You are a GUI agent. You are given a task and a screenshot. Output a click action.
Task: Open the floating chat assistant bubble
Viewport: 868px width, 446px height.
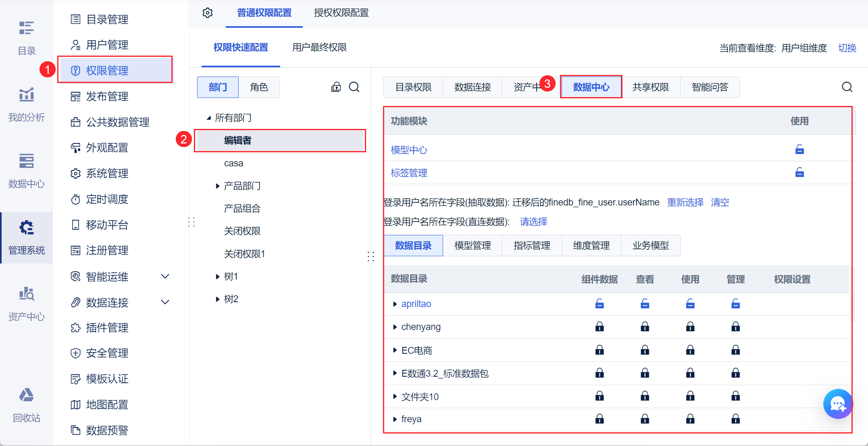pyautogui.click(x=838, y=404)
